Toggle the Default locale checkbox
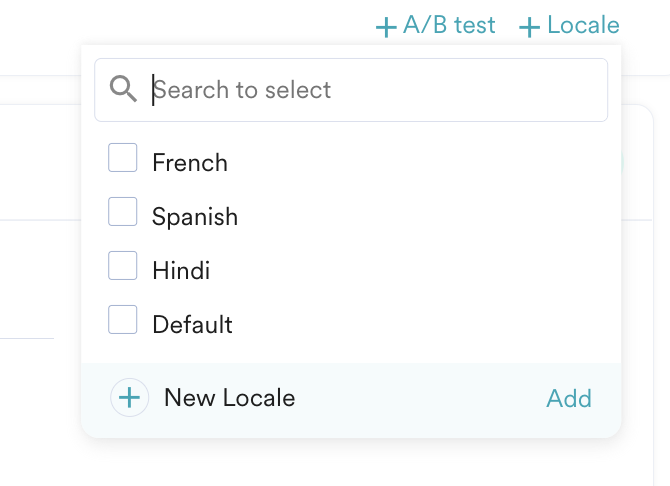Image resolution: width=670 pixels, height=486 pixels. pyautogui.click(x=123, y=320)
